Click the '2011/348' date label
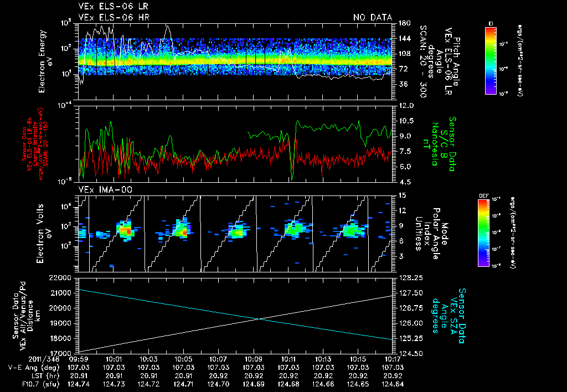Viewport: 567px width, 392px height. tap(44, 359)
